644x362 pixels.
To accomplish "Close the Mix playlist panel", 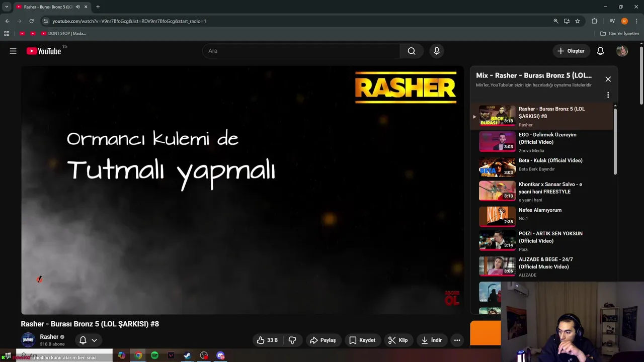I will click(608, 79).
